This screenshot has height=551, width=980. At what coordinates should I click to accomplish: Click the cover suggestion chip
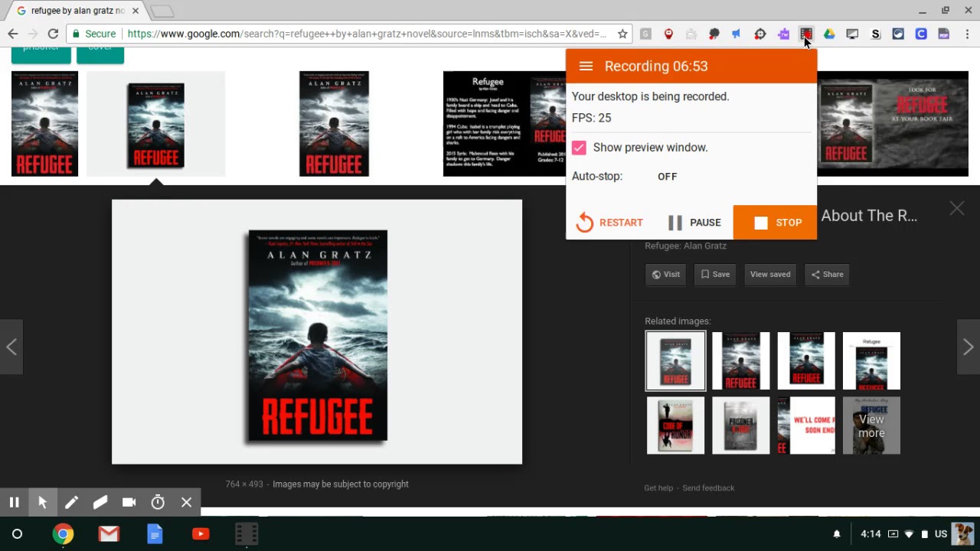(100, 52)
